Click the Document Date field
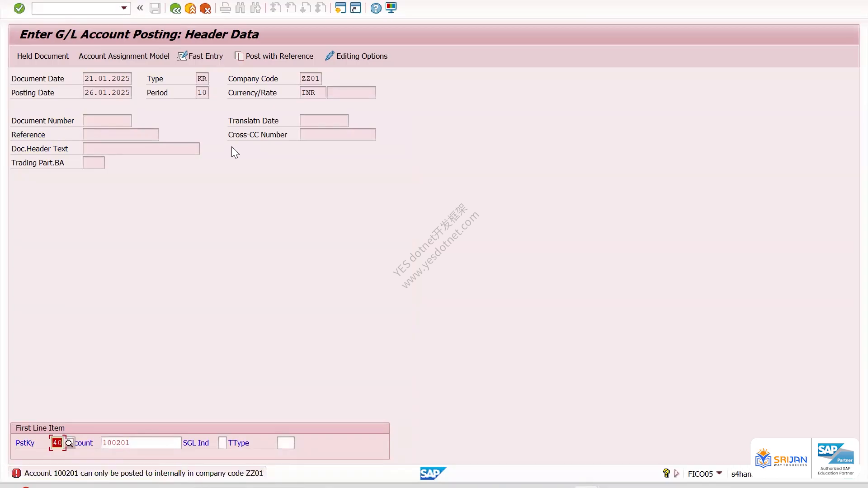This screenshot has width=868, height=488. (107, 79)
